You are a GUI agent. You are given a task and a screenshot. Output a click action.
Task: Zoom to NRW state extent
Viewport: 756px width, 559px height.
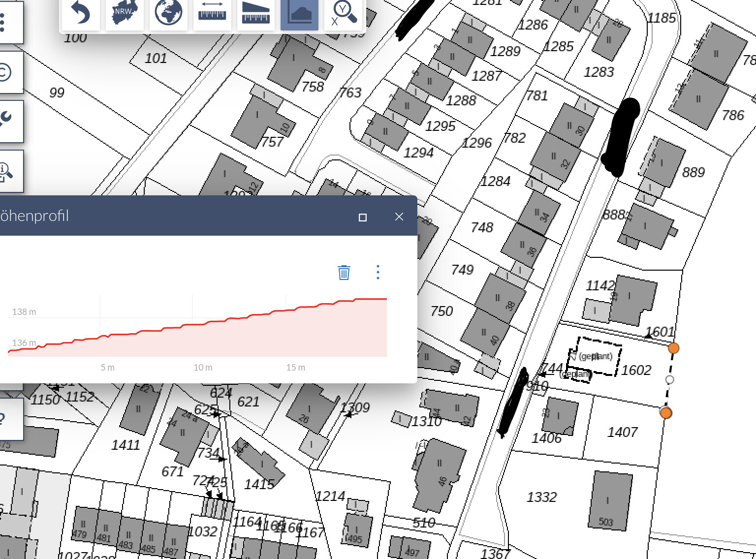tap(125, 14)
